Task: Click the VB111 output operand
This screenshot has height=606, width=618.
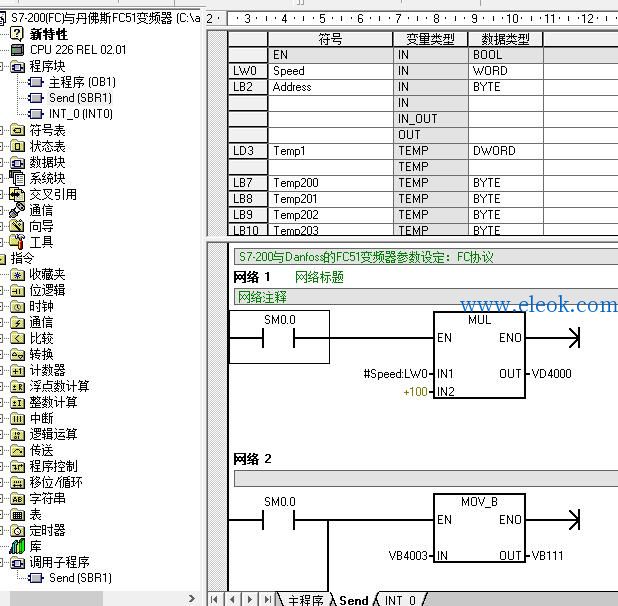Action: [547, 556]
